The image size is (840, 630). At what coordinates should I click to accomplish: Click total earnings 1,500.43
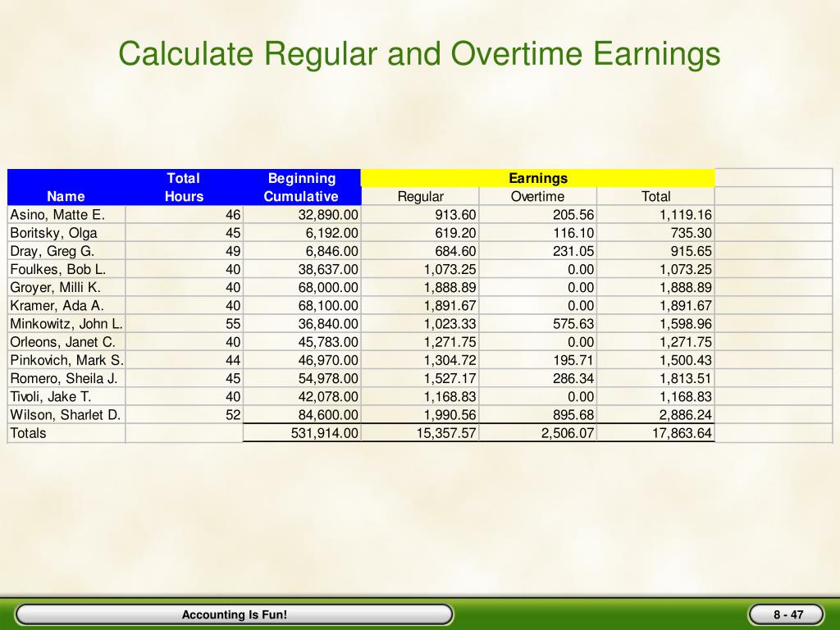[686, 361]
